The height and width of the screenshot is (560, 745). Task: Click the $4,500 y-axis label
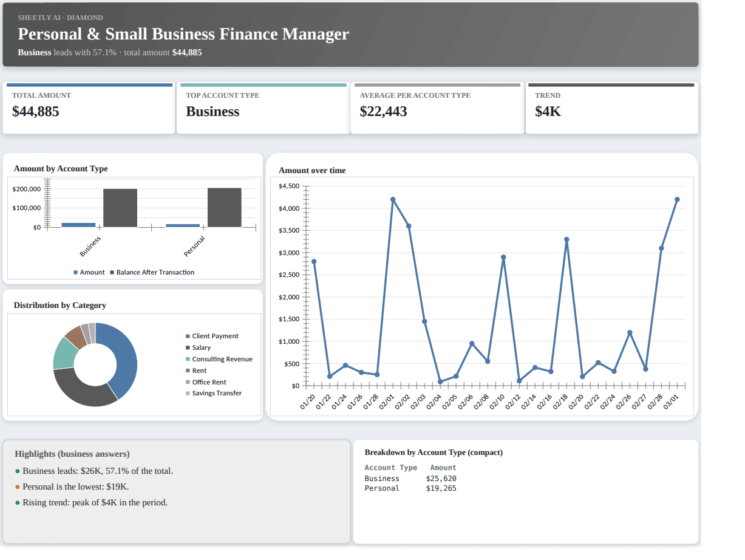[289, 186]
